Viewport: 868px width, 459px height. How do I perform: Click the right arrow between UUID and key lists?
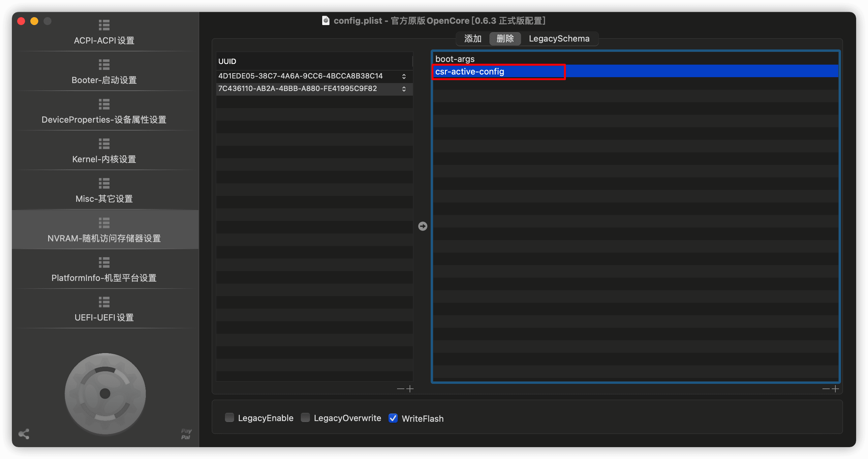click(x=422, y=226)
